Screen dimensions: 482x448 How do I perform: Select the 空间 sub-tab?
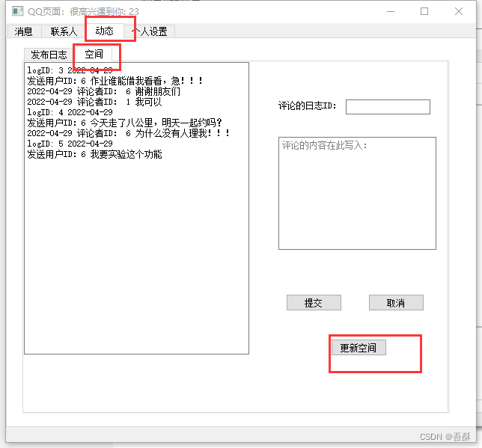pos(94,54)
